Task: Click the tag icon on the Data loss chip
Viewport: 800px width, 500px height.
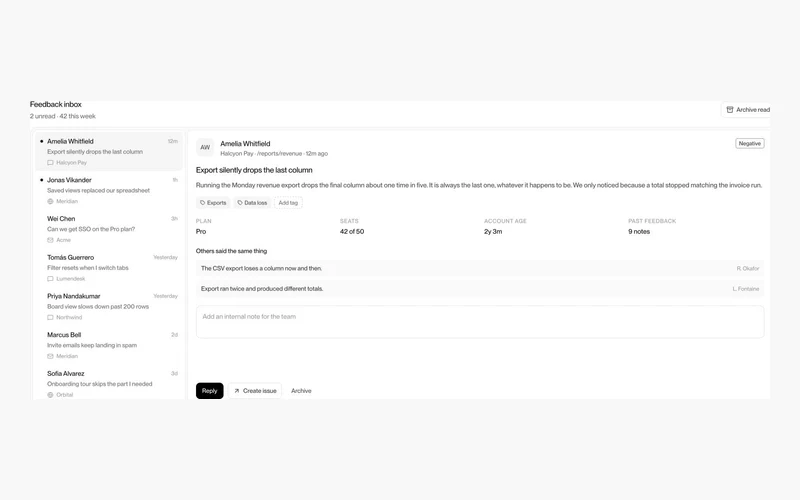Action: [x=240, y=203]
